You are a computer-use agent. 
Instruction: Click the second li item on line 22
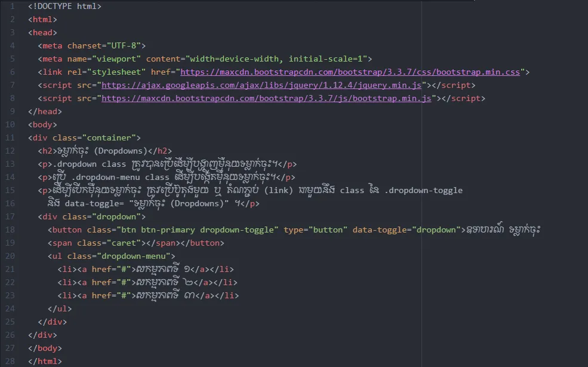(x=147, y=282)
